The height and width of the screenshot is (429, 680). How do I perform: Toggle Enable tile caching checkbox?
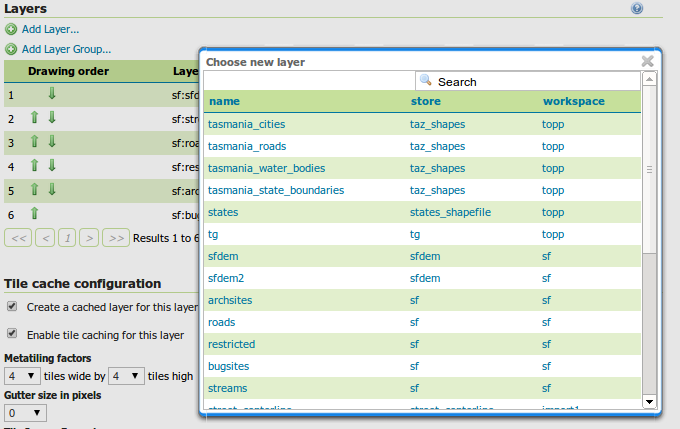pyautogui.click(x=12, y=334)
